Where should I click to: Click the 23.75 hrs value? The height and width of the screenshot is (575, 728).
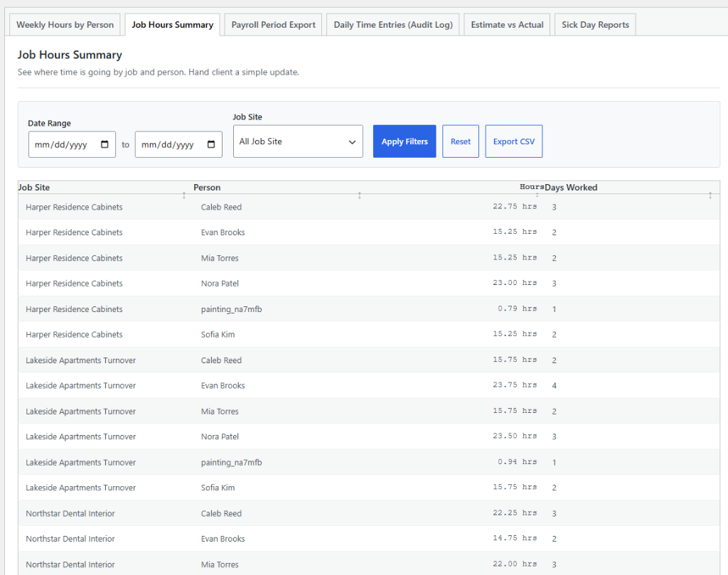515,385
